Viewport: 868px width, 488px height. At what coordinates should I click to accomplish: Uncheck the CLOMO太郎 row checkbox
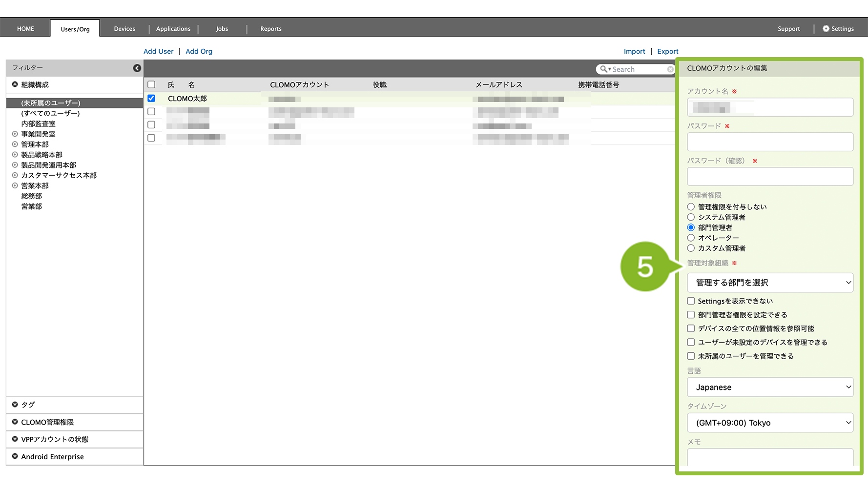151,99
